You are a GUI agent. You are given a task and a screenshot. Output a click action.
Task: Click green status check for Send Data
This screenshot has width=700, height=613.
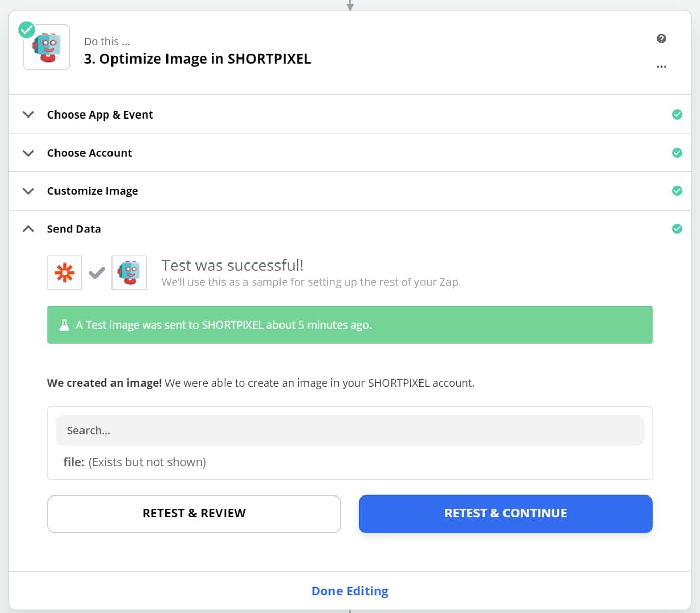[677, 229]
